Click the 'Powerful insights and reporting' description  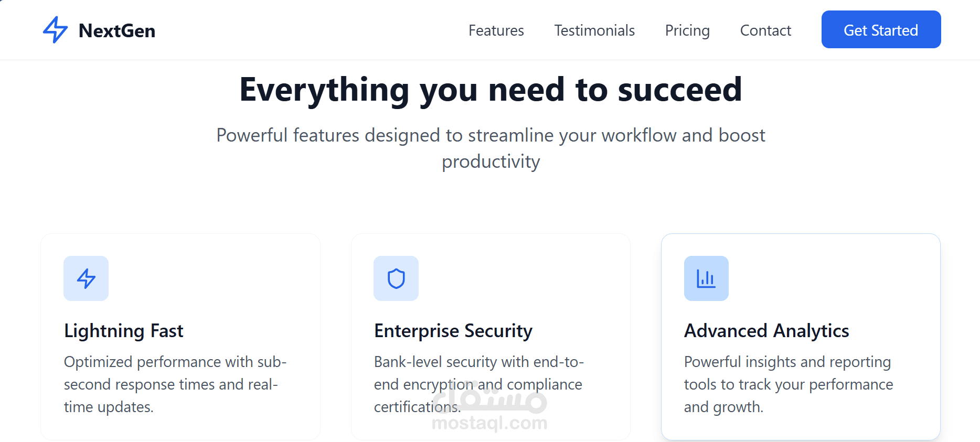pos(788,384)
